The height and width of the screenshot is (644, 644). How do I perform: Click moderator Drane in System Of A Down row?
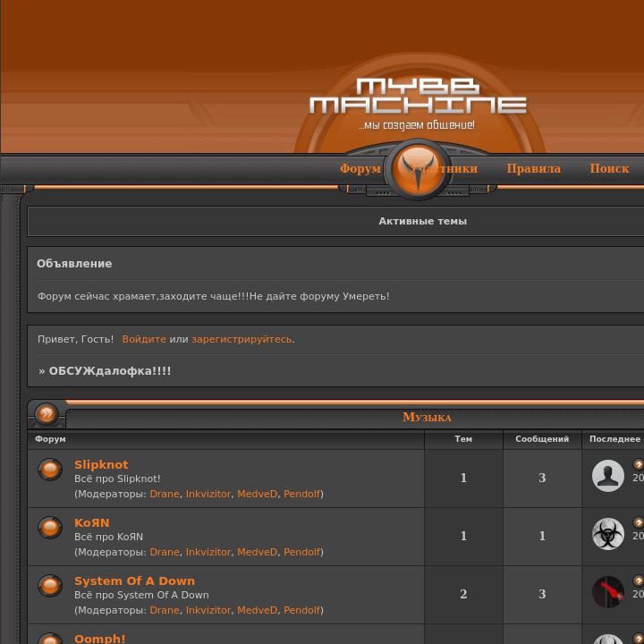click(165, 610)
